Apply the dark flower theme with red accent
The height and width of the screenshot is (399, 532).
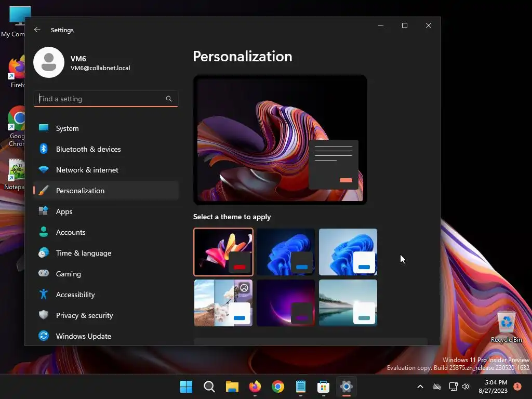pyautogui.click(x=223, y=252)
